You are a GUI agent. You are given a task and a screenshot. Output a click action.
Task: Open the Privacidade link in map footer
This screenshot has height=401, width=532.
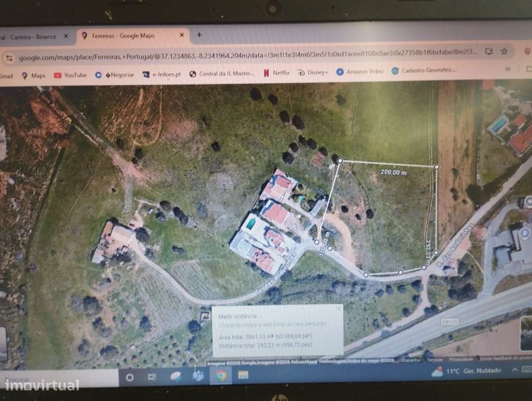coord(461,359)
